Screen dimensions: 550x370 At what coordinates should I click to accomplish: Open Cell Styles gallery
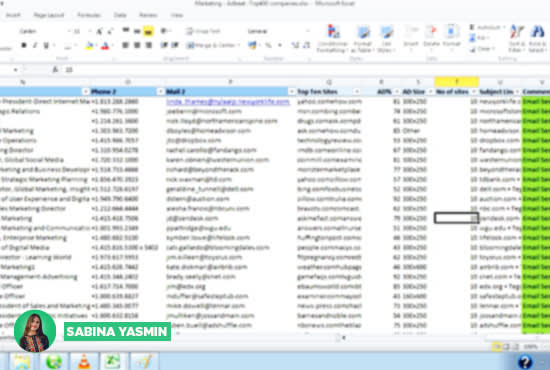387,39
